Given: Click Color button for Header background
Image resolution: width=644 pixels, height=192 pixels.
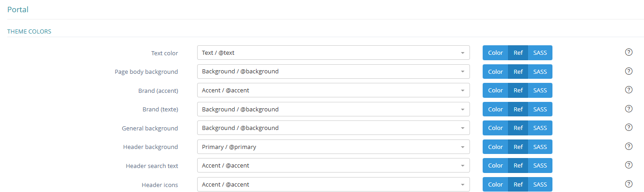Looking at the screenshot, I should 495,147.
